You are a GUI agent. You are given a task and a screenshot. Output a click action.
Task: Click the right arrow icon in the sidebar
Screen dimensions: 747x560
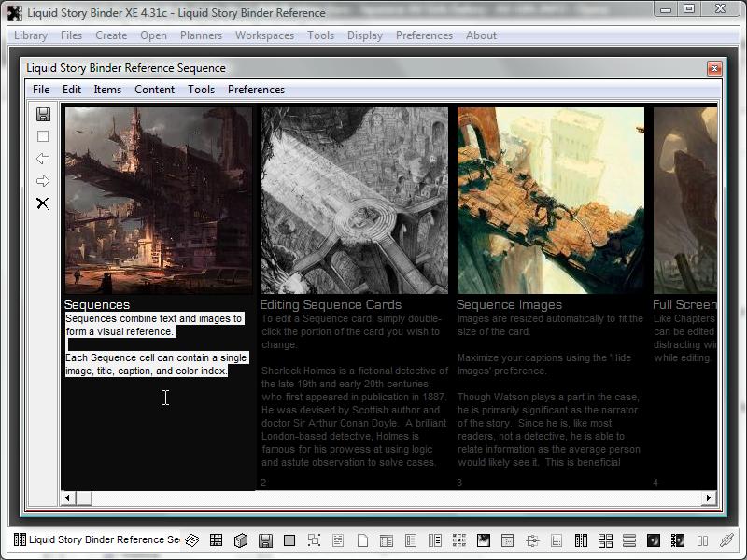point(43,181)
